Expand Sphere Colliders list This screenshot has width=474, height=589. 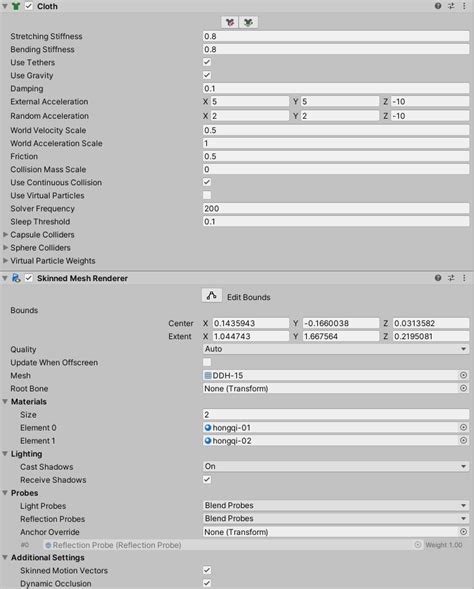[x=5, y=248]
